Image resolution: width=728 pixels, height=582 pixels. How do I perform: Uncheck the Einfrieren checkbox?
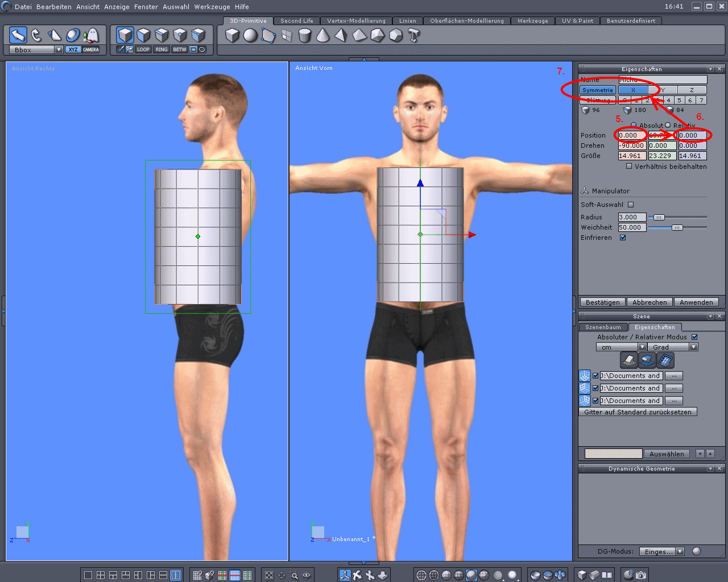pyautogui.click(x=623, y=238)
